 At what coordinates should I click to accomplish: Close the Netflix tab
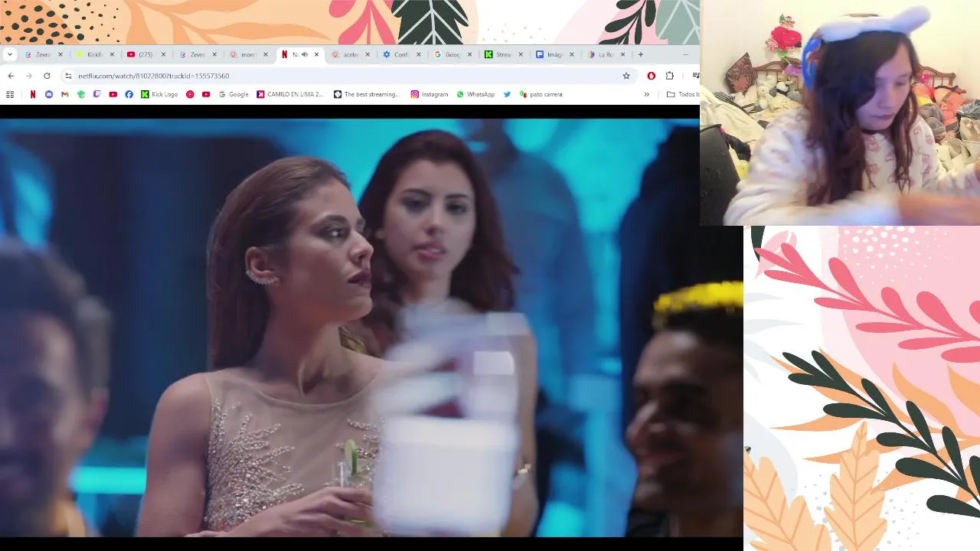(316, 54)
